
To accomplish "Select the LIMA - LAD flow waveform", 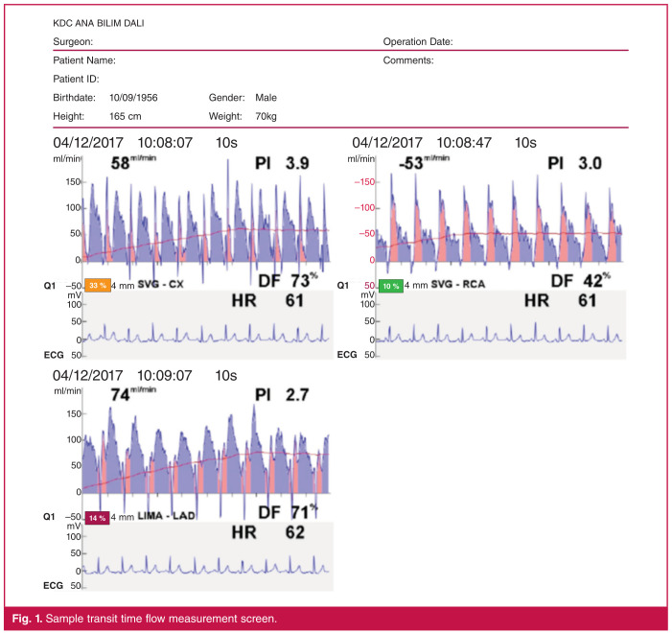I will (x=206, y=451).
